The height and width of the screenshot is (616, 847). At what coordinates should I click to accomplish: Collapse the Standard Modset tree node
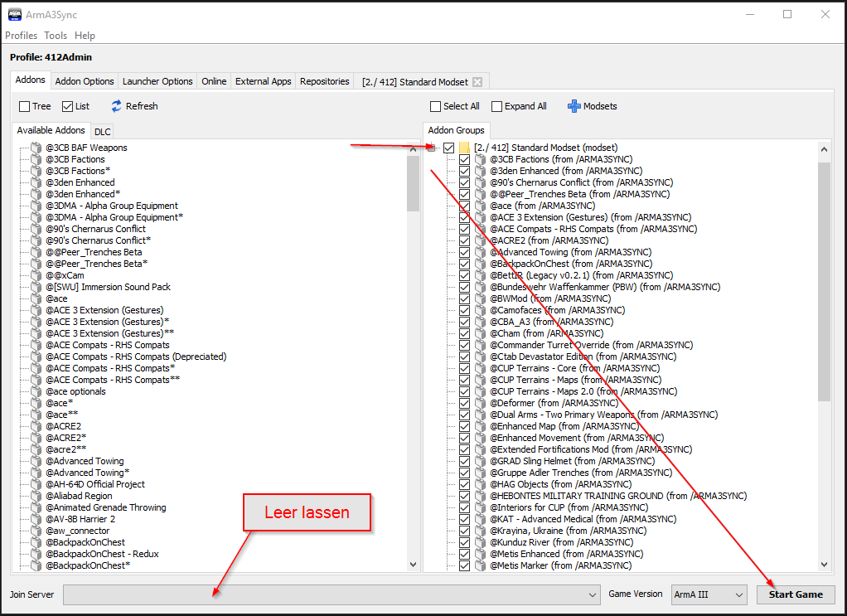point(432,148)
